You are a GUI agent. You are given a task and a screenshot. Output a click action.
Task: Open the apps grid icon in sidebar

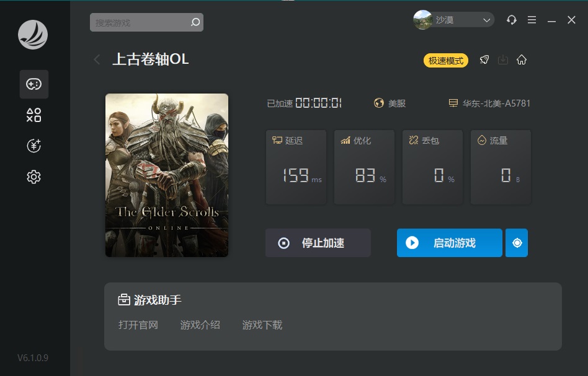(x=34, y=115)
